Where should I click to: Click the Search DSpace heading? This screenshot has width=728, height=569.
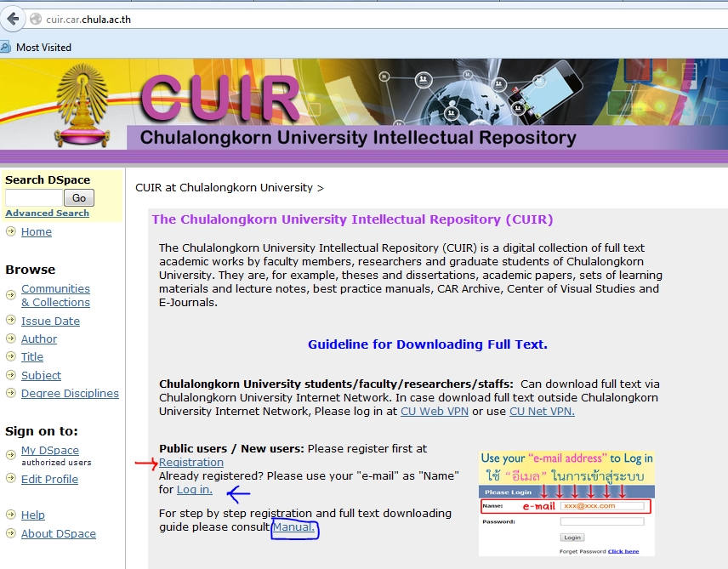pos(48,179)
